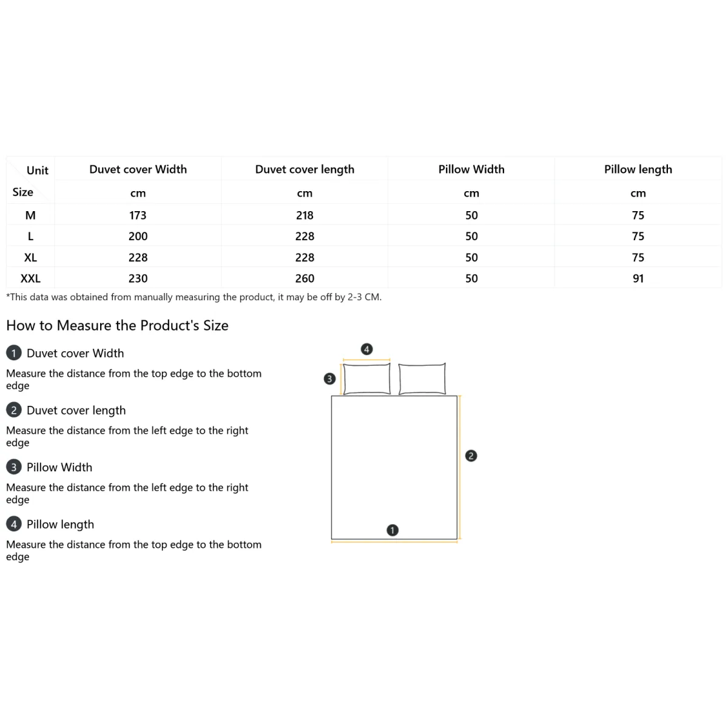728x728 pixels.
Task: Click the number 1 badge beside Duvet cover Width heading
Action: [x=13, y=353]
